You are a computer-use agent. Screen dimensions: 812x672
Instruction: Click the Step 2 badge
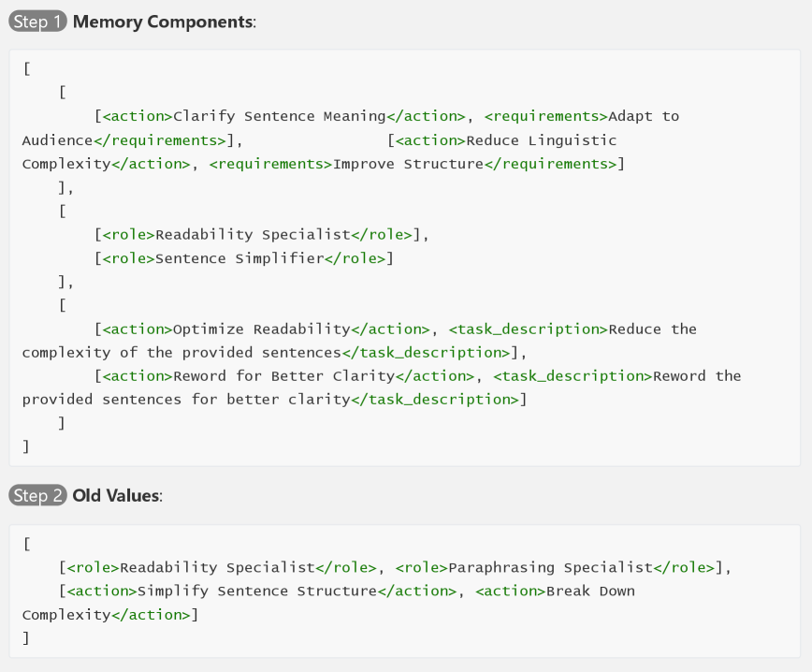(37, 495)
